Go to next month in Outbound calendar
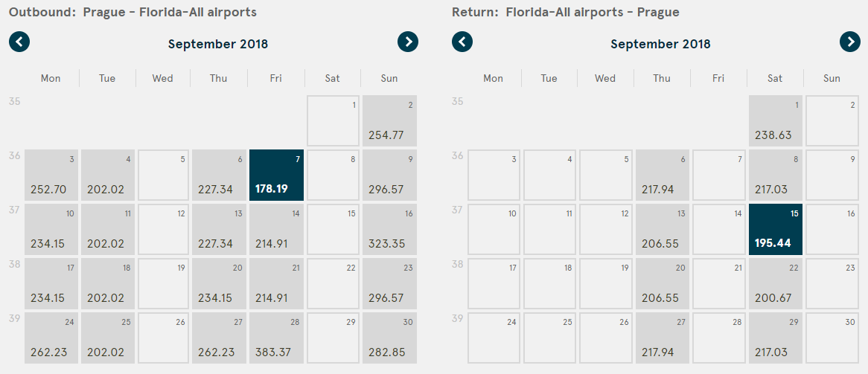 (x=408, y=42)
